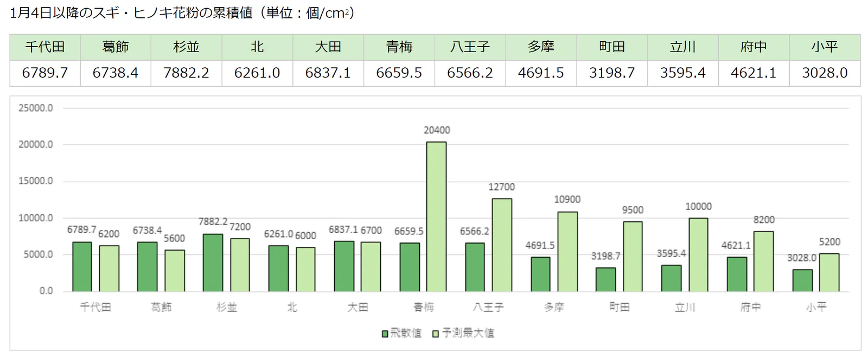This screenshot has height=352, width=868.
Task: Click the 小平 table header cell
Action: click(x=825, y=47)
